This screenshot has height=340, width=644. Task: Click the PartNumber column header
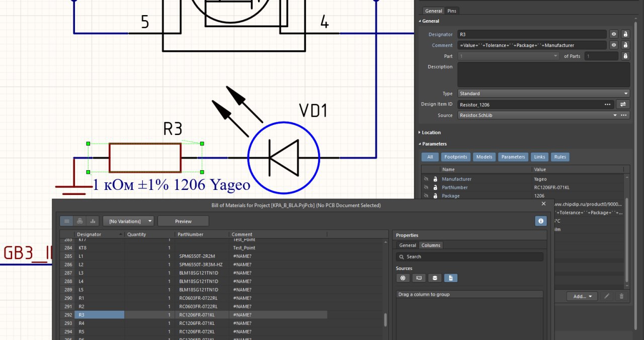click(x=202, y=234)
